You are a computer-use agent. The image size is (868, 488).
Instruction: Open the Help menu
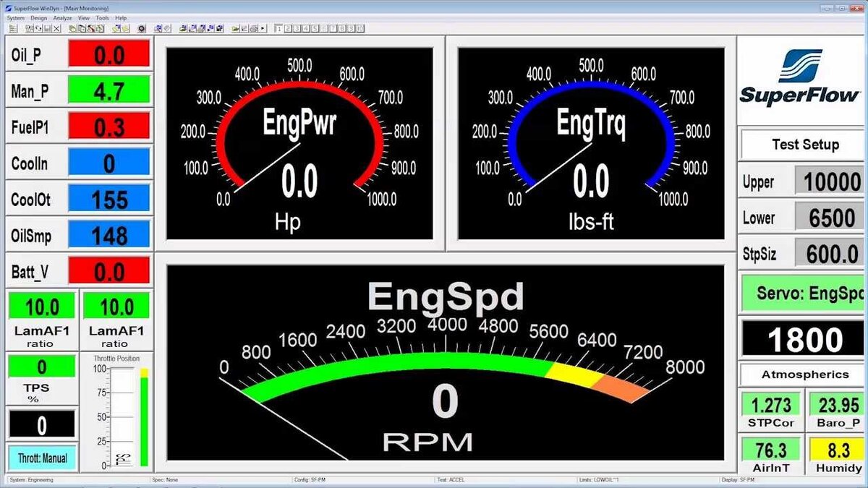click(x=121, y=17)
